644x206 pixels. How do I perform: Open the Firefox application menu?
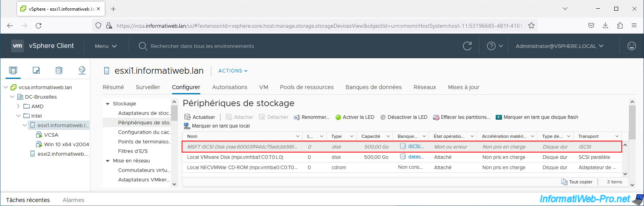pos(634,25)
